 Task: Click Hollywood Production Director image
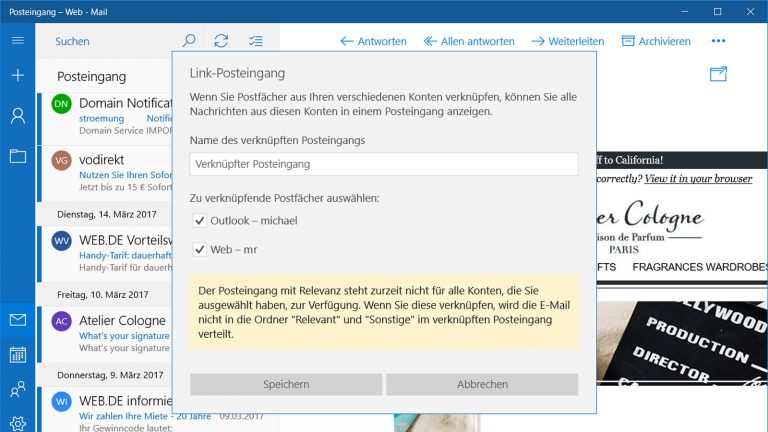point(682,343)
